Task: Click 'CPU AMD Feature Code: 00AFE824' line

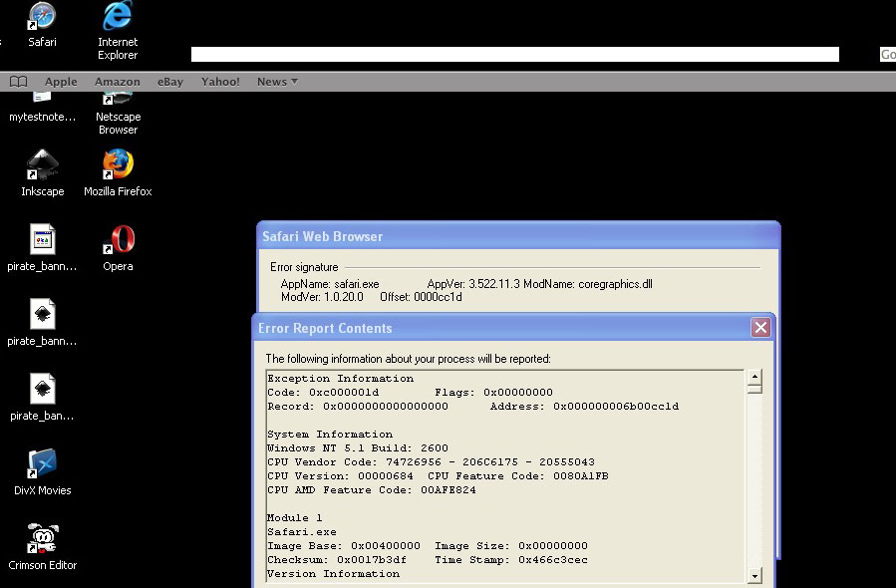Action: 372,490
